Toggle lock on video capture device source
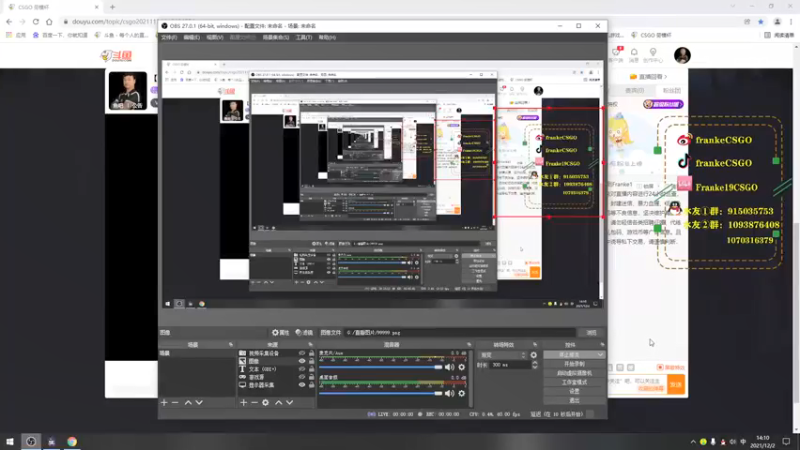This screenshot has height=450, width=800. click(311, 353)
